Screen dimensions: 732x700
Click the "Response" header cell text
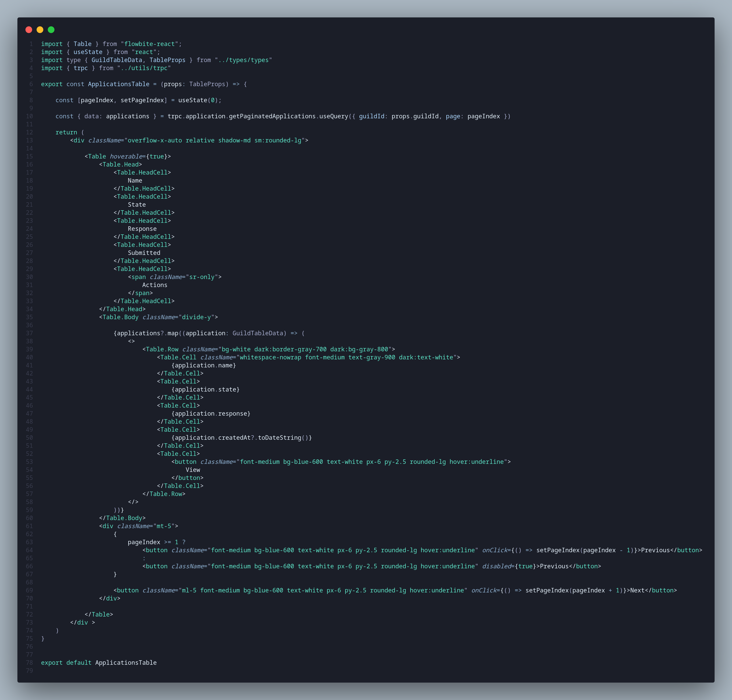point(142,229)
